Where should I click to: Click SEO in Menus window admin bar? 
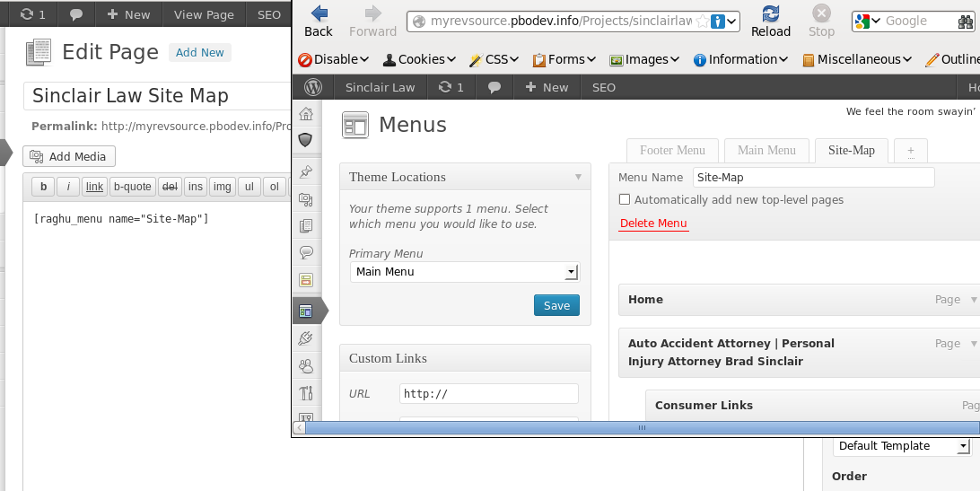[x=604, y=88]
